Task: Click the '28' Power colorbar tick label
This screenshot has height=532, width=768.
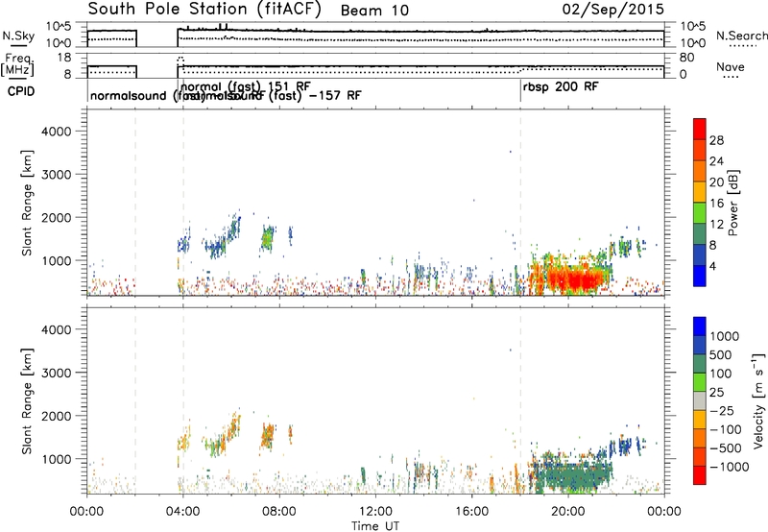Action: [x=716, y=140]
